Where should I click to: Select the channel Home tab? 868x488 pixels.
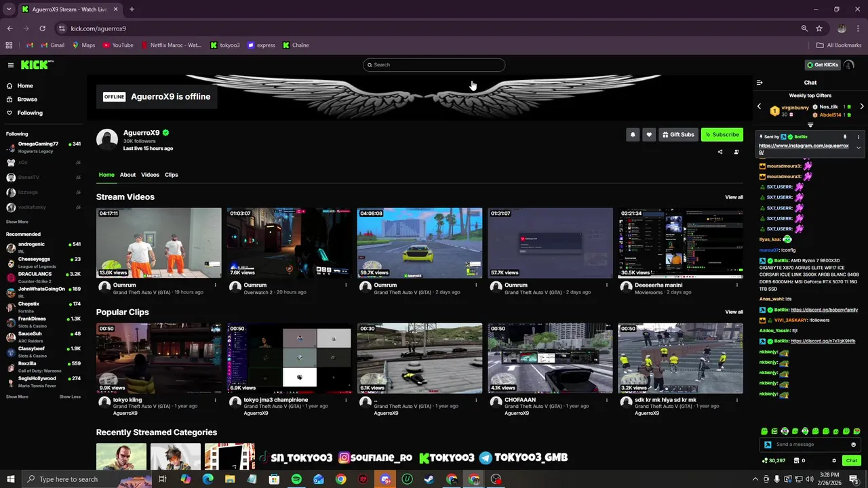pos(106,175)
